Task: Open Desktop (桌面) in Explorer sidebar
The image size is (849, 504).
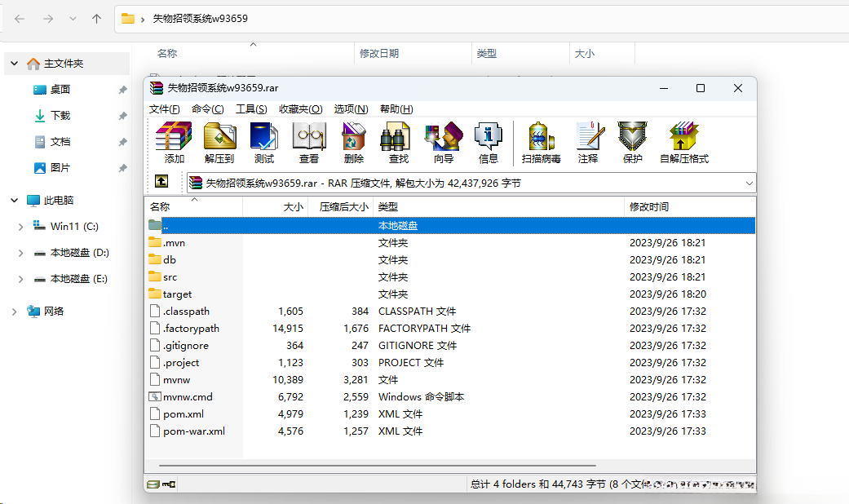Action: 60,90
